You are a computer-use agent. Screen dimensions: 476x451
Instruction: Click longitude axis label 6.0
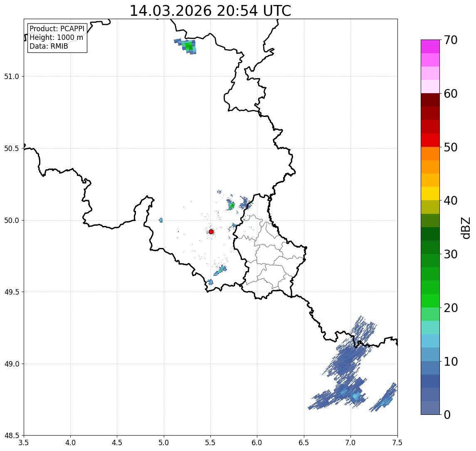point(257,443)
